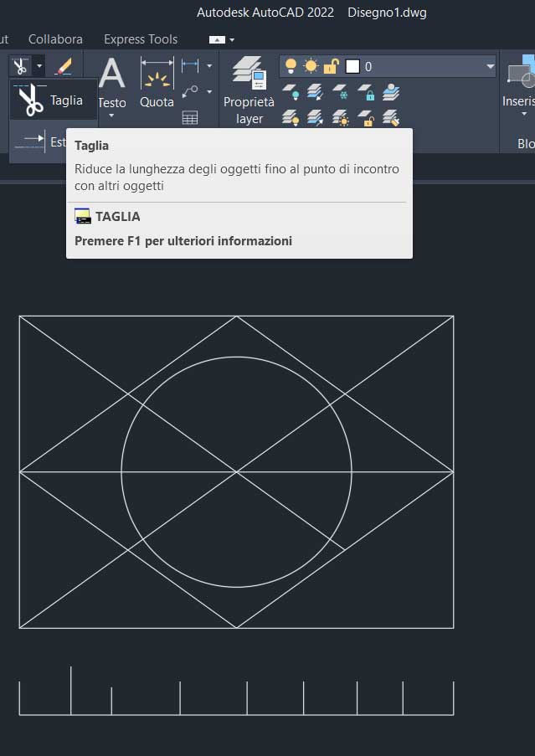Image resolution: width=535 pixels, height=756 pixels.
Task: Choose Taglia from the flyout menu
Action: pyautogui.click(x=53, y=100)
